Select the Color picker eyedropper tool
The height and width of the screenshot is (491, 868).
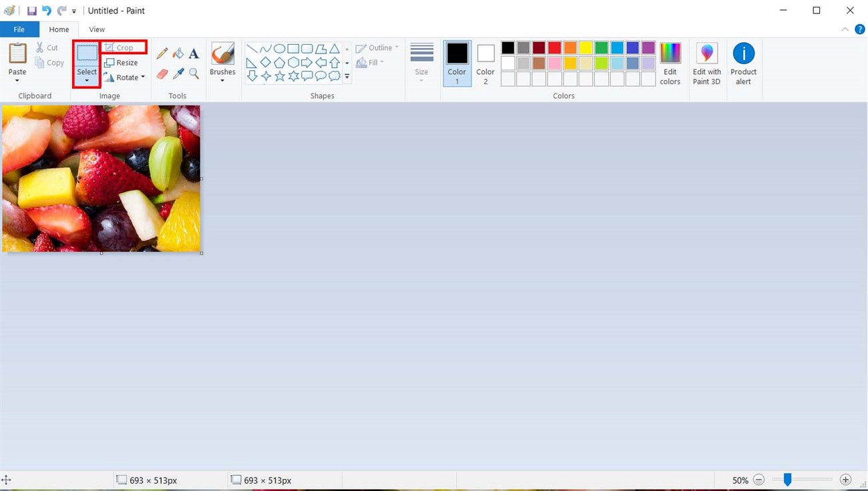[x=178, y=73]
